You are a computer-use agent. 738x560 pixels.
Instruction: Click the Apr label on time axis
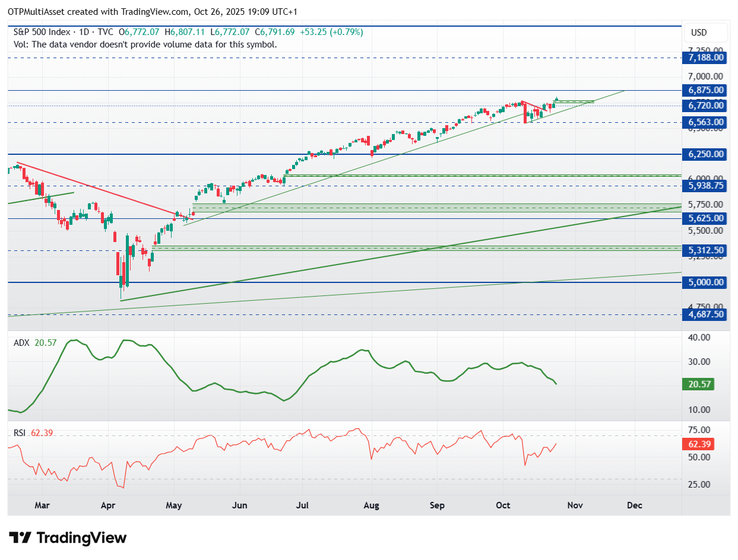[107, 505]
